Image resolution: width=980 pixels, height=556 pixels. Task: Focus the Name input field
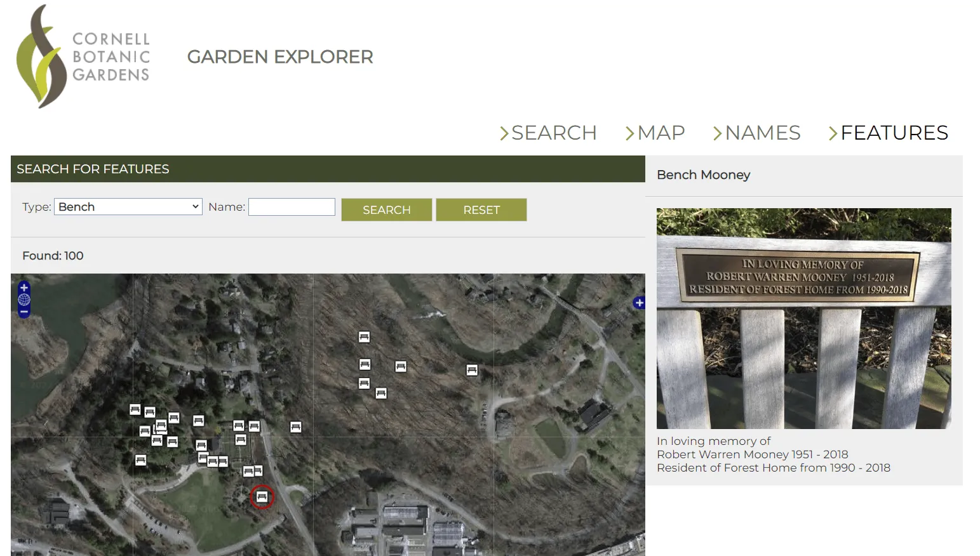292,207
